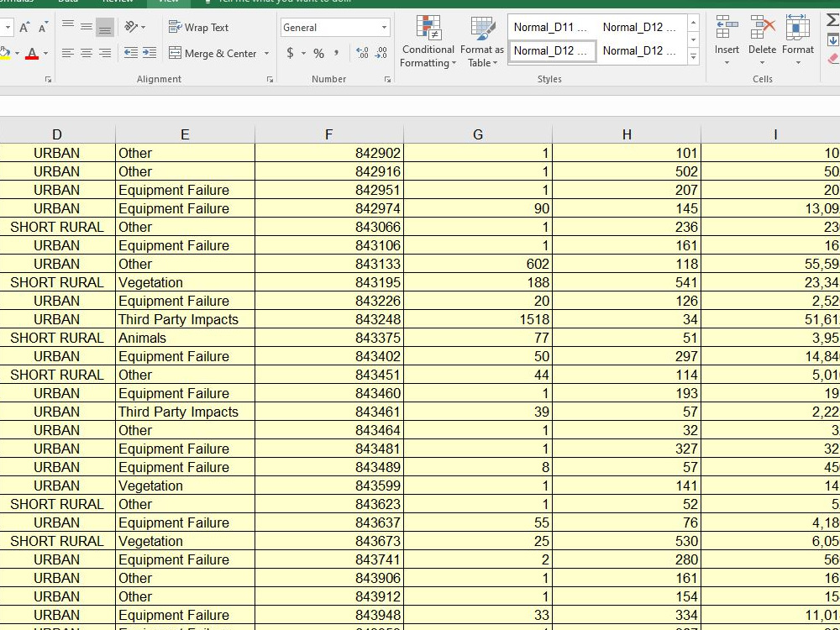Select column G header
Viewport: 840px width, 630px height.
[x=478, y=134]
